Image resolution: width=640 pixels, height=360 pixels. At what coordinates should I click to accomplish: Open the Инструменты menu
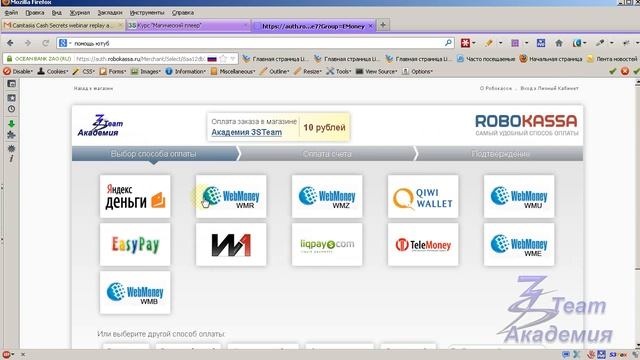(147, 13)
